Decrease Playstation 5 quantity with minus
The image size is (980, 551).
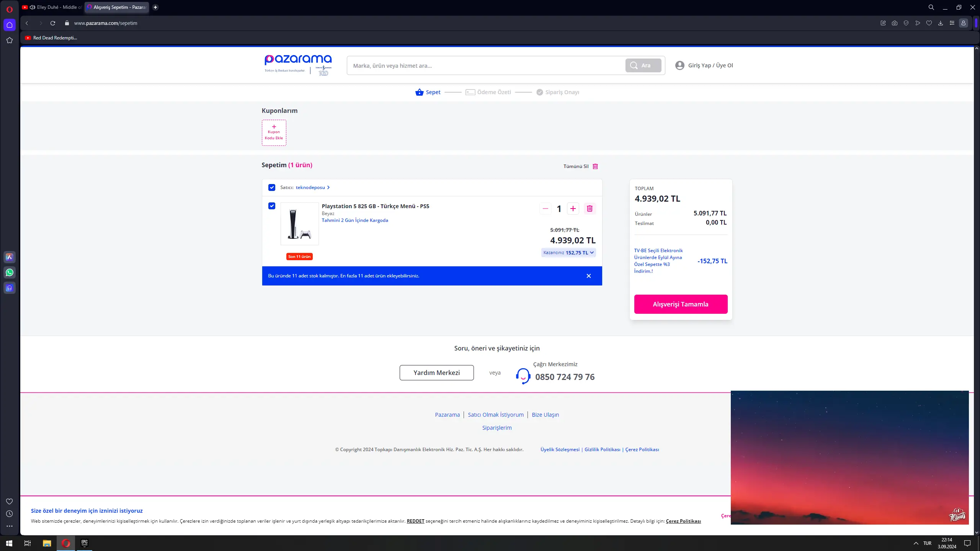point(545,209)
